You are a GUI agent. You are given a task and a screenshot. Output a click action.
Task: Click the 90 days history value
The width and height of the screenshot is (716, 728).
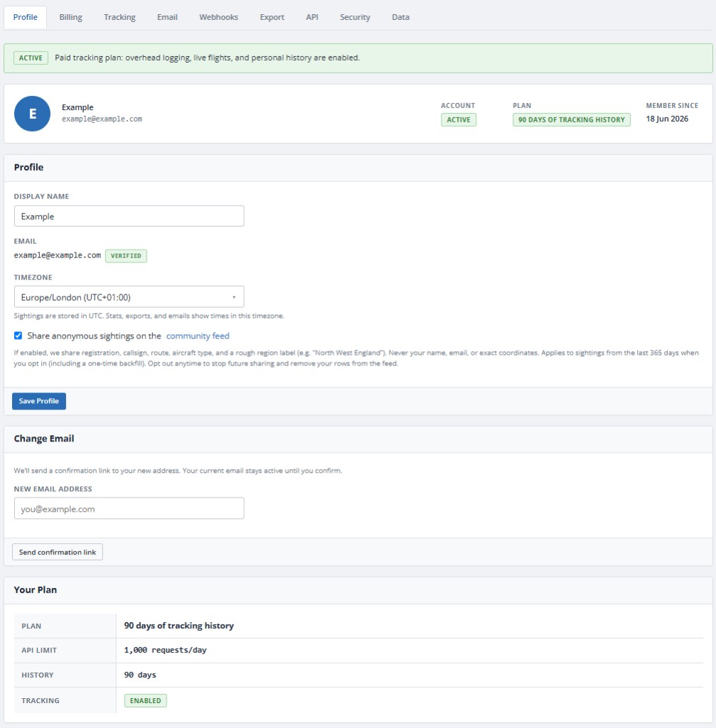coord(140,675)
